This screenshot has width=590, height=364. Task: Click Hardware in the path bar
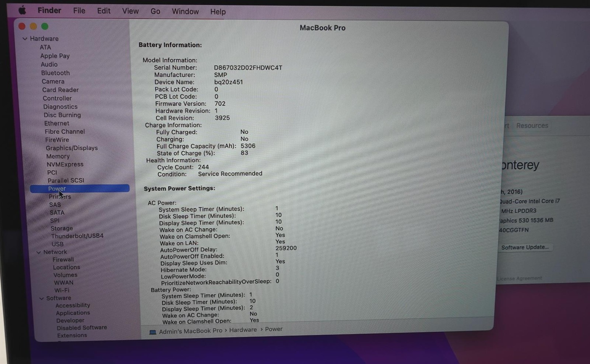click(243, 330)
